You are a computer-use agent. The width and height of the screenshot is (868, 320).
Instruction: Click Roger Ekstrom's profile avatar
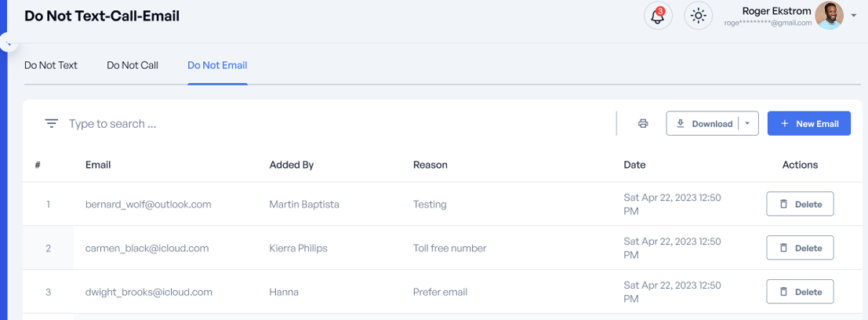click(x=829, y=16)
